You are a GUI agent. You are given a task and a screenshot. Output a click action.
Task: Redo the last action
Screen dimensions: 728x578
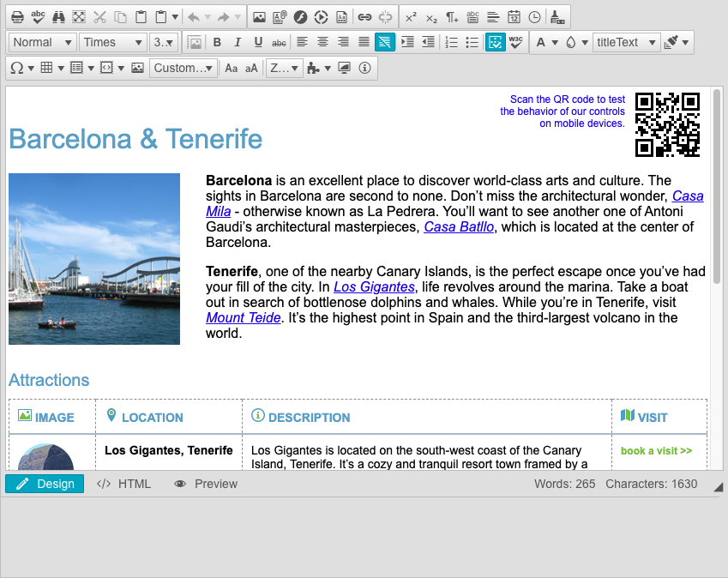[x=224, y=18]
